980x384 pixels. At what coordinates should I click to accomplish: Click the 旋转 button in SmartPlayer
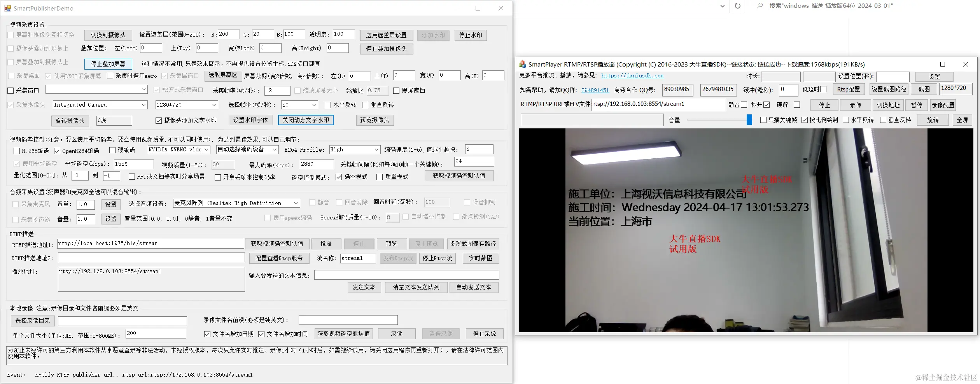933,120
